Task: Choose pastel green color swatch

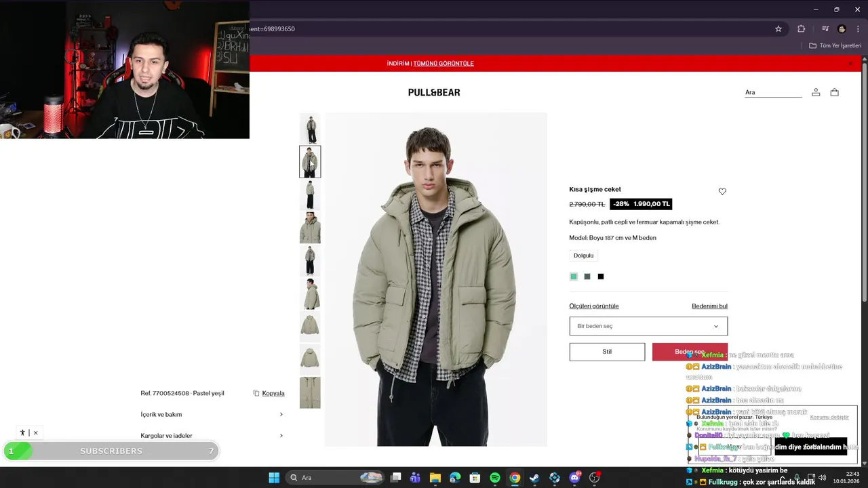Action: point(574,277)
